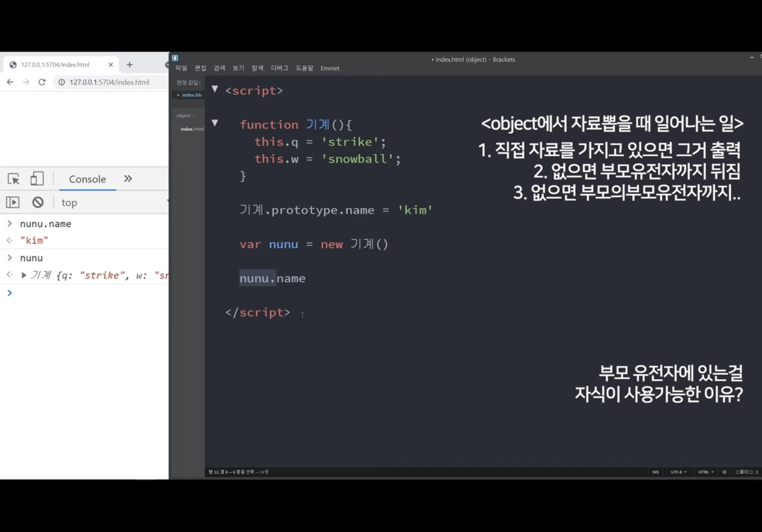The height and width of the screenshot is (532, 762).
Task: Open the HTML language mode dropdown
Action: pos(706,472)
